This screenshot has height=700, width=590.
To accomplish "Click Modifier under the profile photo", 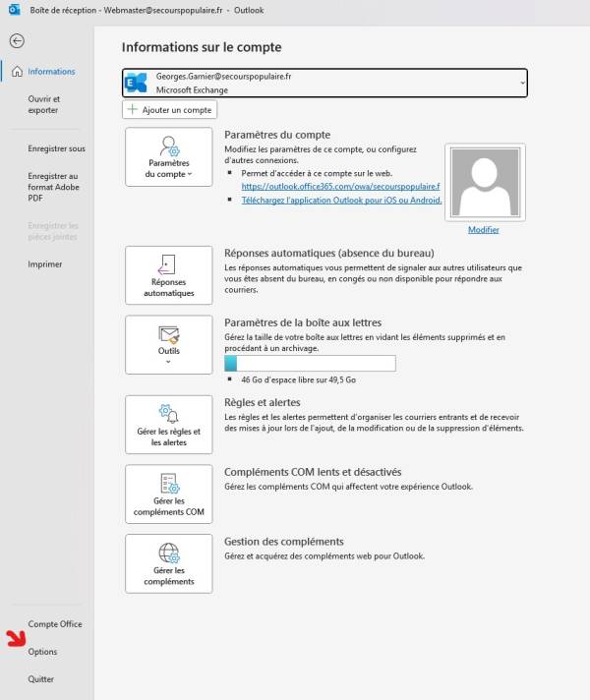I will [484, 230].
